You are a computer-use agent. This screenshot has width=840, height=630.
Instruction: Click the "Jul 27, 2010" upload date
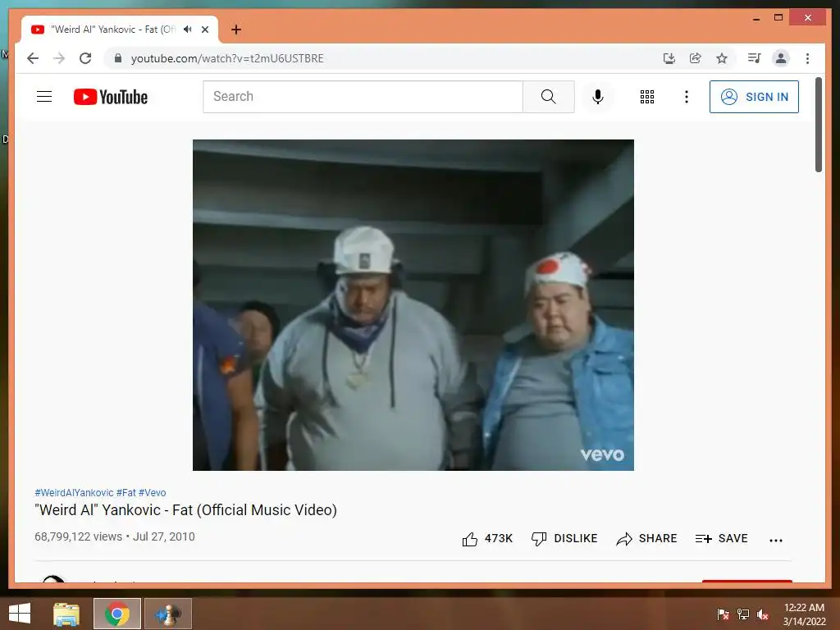click(x=164, y=536)
